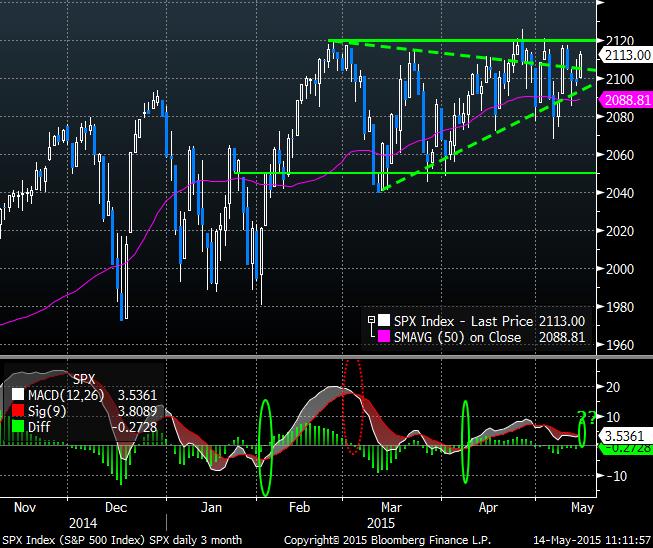Click the 'SPX daily 3 month' footer text
The height and width of the screenshot is (548, 653).
(x=195, y=540)
